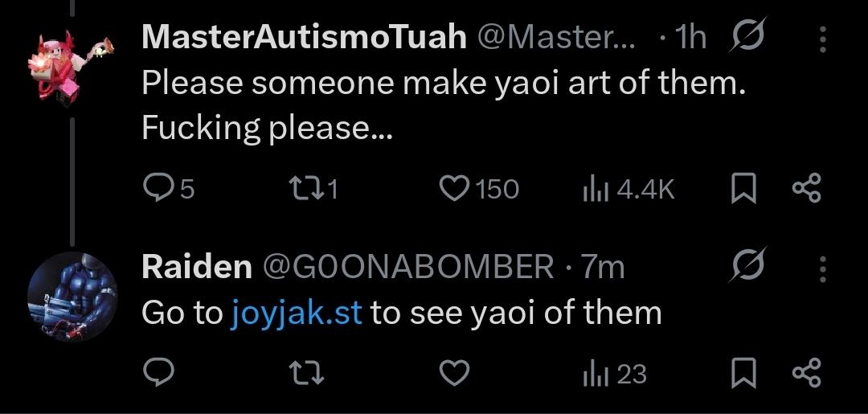Viewport: 868px width, 414px height.
Task: Open more options menu for Raiden's reply
Action: [x=822, y=268]
